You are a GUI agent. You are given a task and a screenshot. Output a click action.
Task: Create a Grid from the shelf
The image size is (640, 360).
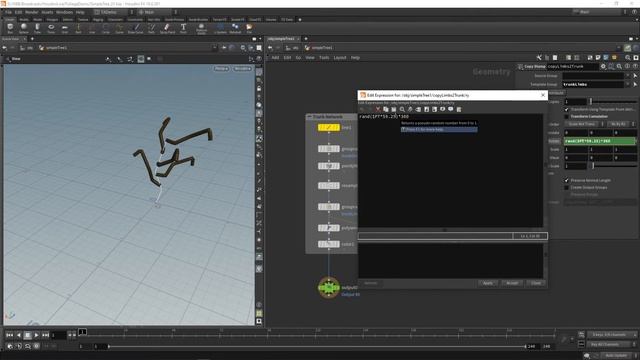pyautogui.click(x=64, y=28)
